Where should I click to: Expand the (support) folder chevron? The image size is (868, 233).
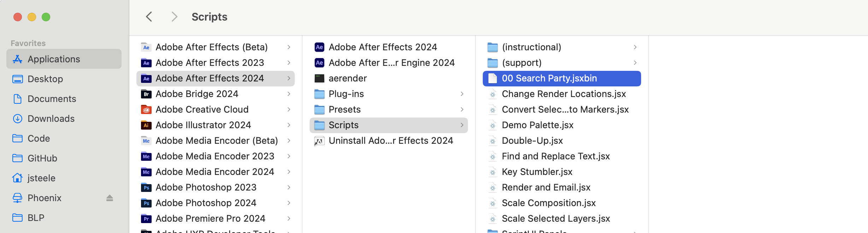point(635,63)
